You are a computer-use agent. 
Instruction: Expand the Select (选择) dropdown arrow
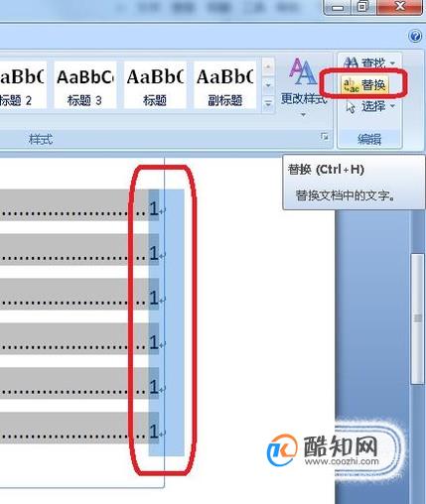click(392, 106)
